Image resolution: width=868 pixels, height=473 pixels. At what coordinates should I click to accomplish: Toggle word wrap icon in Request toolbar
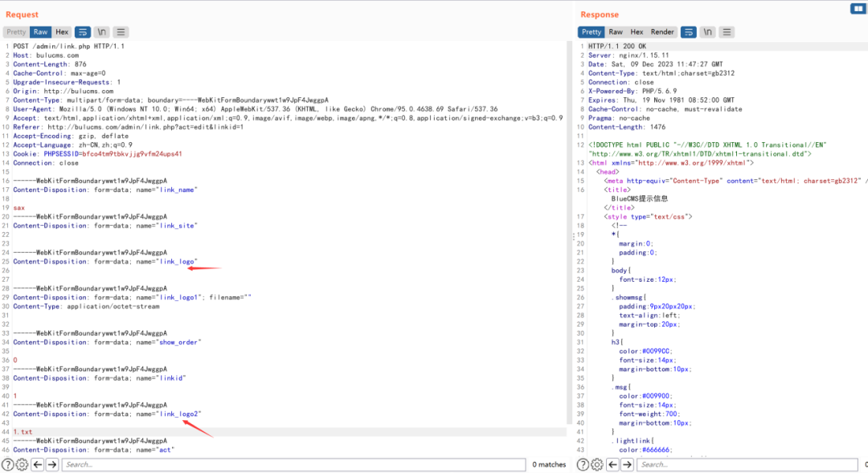pyautogui.click(x=83, y=32)
